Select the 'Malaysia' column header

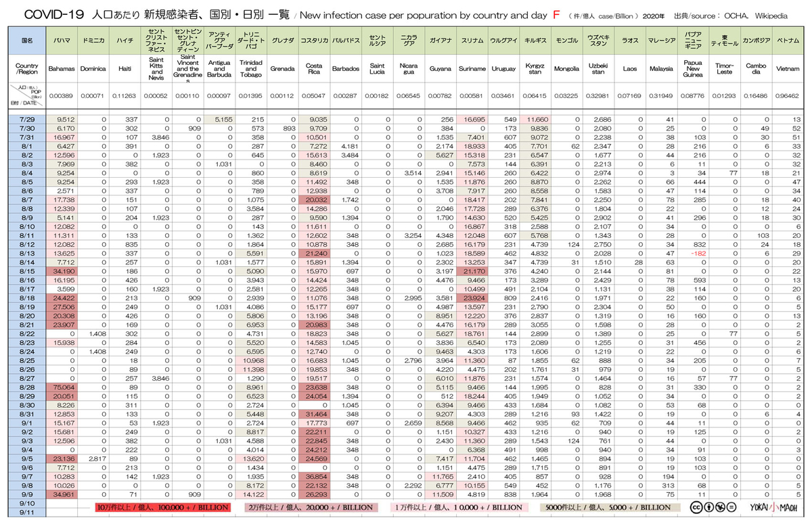pos(661,68)
